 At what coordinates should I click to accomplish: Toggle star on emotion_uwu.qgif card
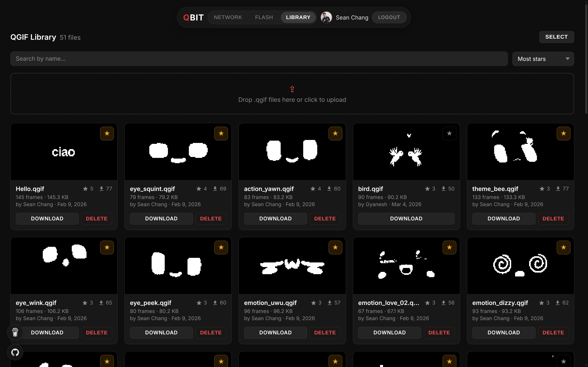(x=335, y=247)
